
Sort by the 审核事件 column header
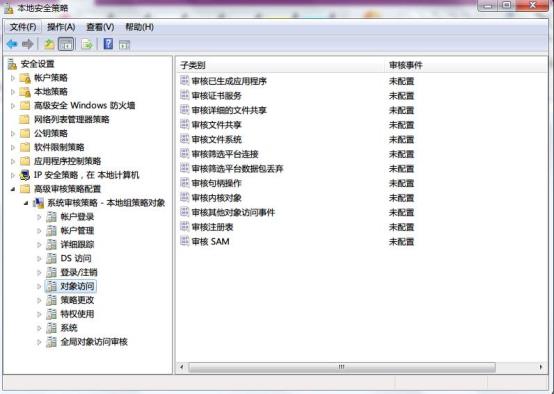[466, 65]
